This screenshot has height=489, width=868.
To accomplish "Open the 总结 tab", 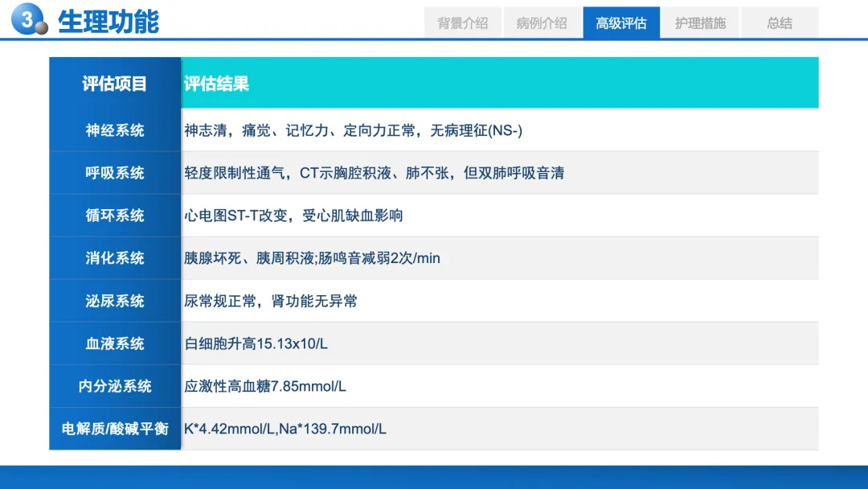I will pyautogui.click(x=780, y=23).
